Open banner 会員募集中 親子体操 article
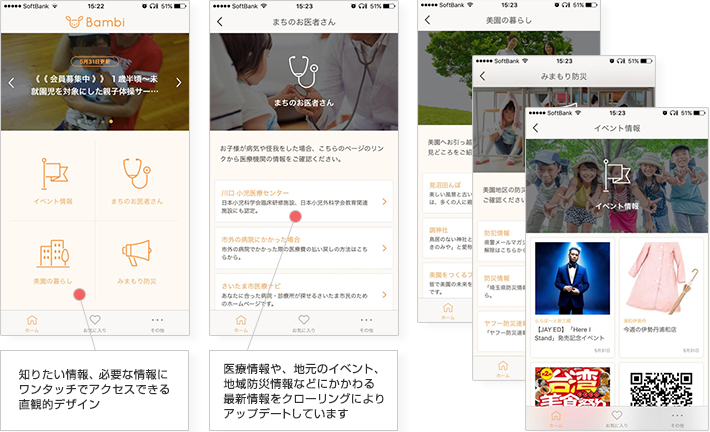Screen dimensions: 710x432 point(95,85)
